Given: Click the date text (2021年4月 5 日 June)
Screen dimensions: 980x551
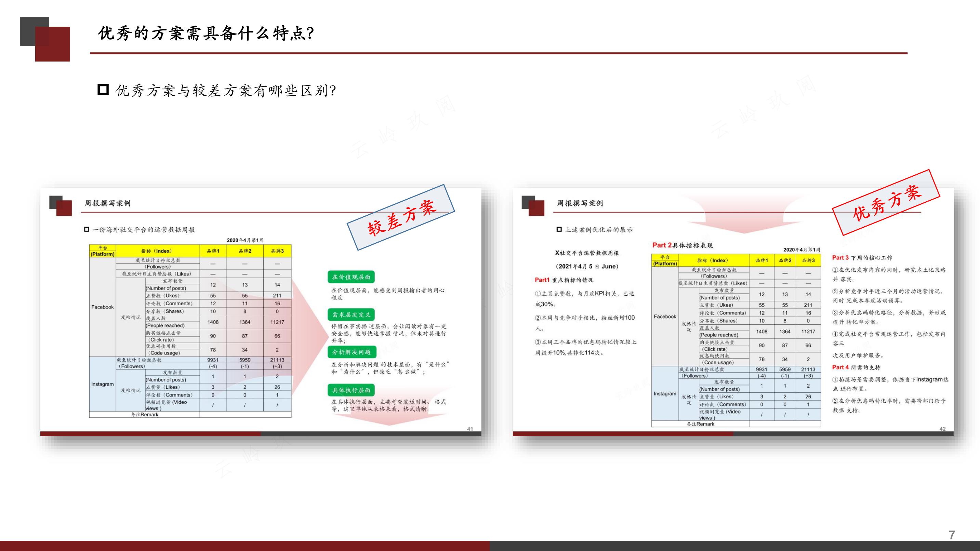Looking at the screenshot, I should (587, 266).
